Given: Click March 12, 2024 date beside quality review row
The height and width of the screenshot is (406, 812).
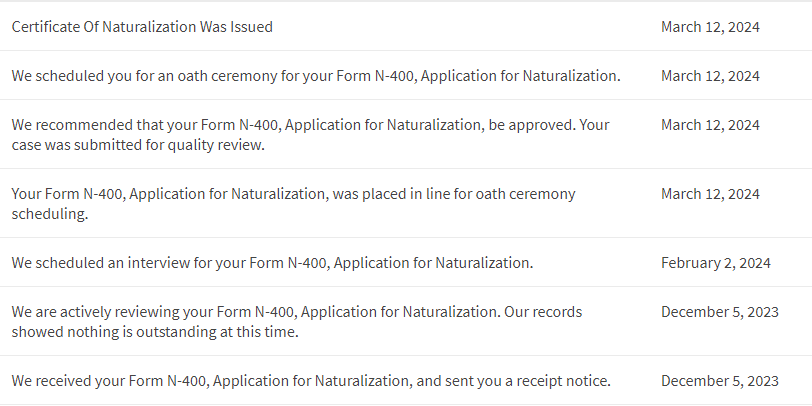Looking at the screenshot, I should click(x=710, y=125).
